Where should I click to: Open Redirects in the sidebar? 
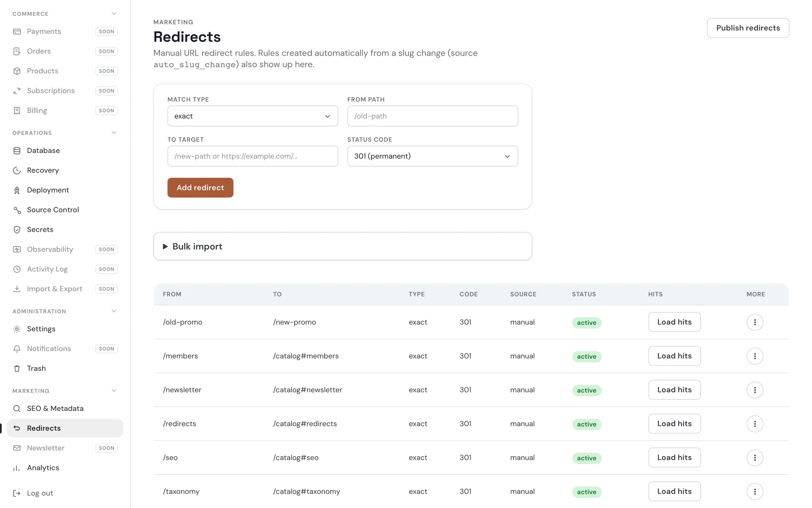click(65, 428)
